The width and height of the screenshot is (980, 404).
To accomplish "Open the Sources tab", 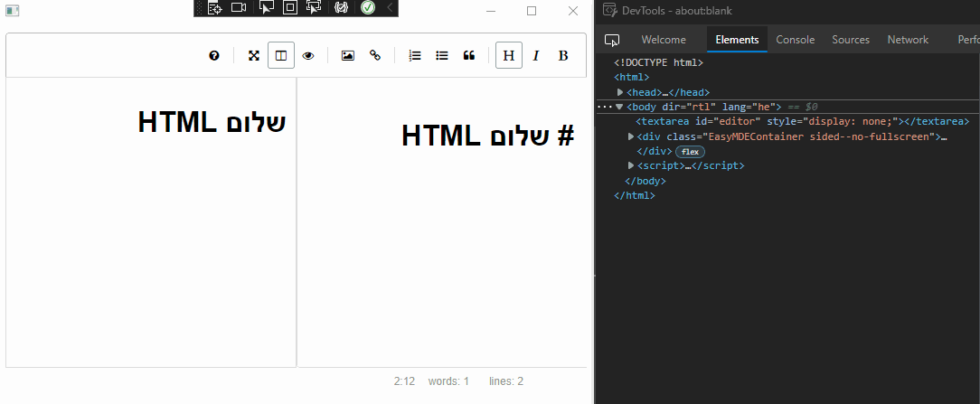I will click(851, 40).
